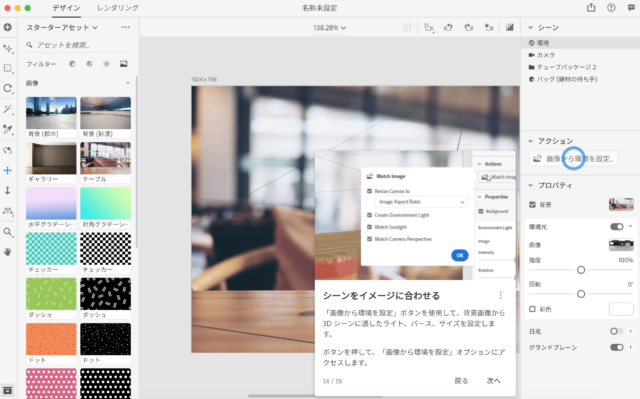Switch to the レンダリング tab
Viewport: 640px width, 399px height.
pyautogui.click(x=118, y=8)
